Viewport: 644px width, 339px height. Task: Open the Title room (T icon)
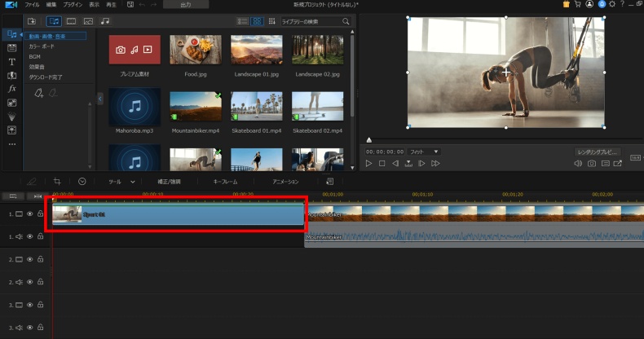[x=11, y=61]
